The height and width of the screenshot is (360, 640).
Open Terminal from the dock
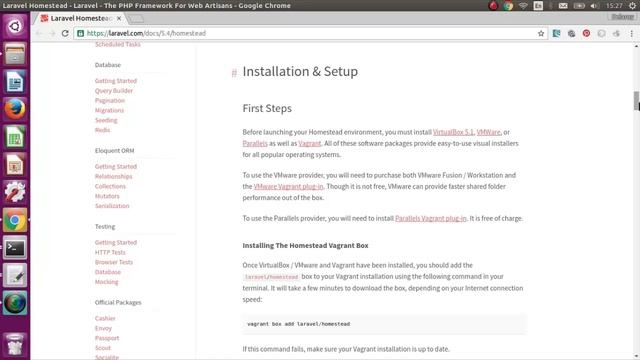pos(15,248)
